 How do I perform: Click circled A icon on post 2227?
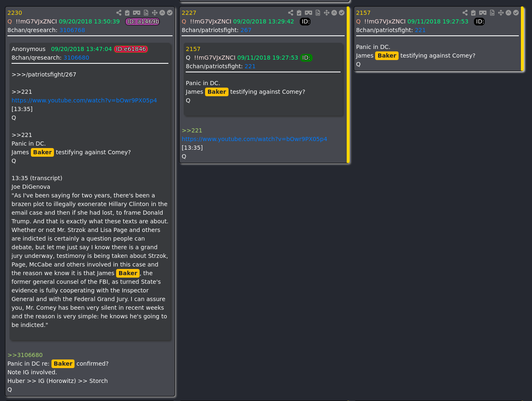click(334, 13)
